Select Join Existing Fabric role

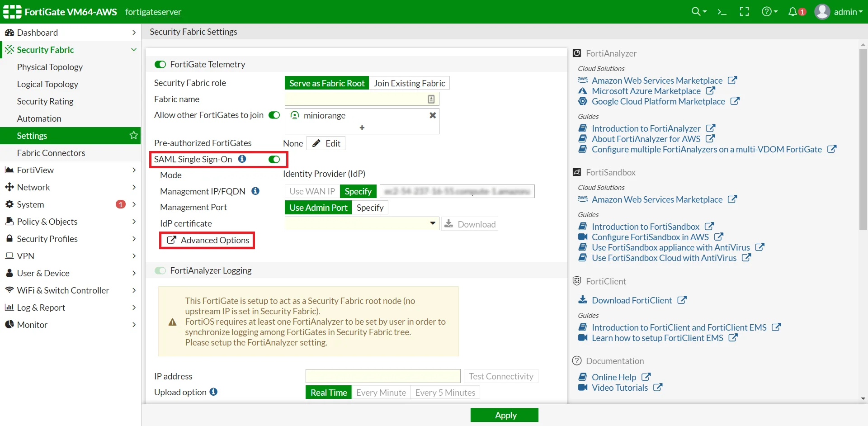click(410, 83)
